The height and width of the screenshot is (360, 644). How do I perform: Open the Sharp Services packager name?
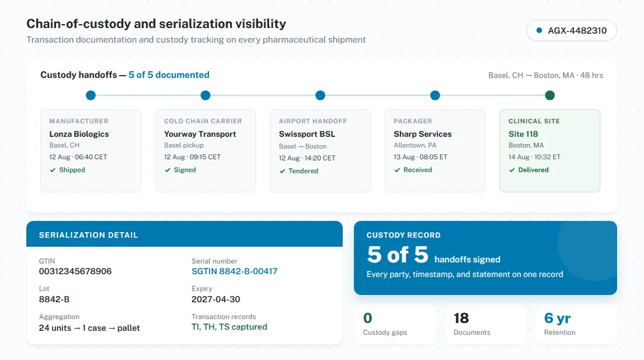[x=423, y=134]
